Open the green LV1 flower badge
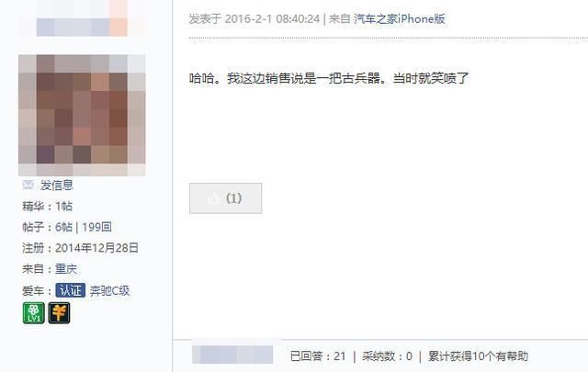Screen dimensions: 588x372 (x=34, y=313)
